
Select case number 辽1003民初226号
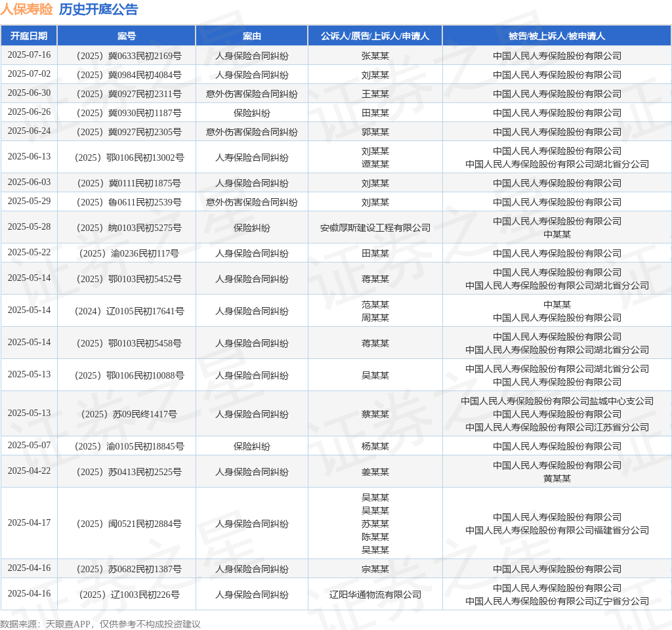[x=129, y=595]
